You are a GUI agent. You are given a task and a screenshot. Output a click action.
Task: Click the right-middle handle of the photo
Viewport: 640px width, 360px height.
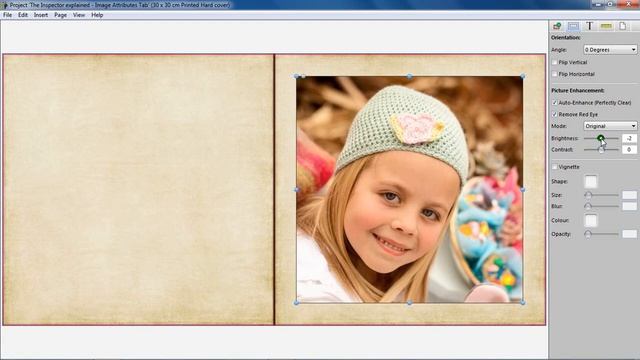click(523, 189)
